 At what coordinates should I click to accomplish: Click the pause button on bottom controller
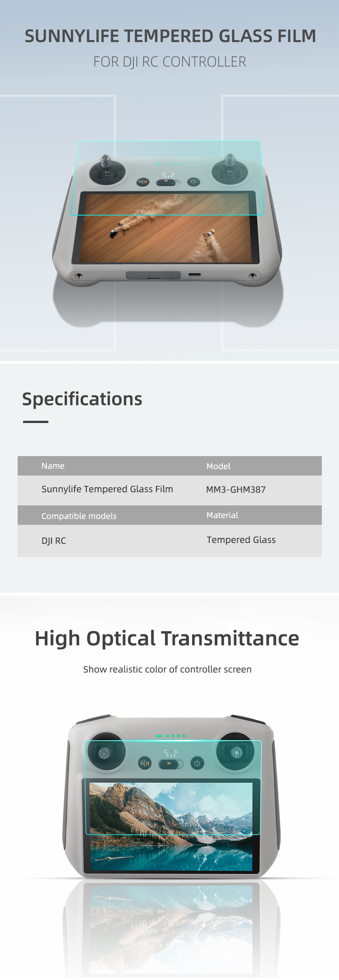point(145,763)
